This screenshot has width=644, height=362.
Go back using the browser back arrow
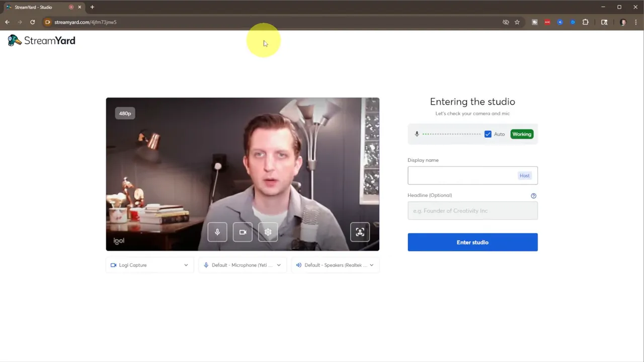click(7, 22)
